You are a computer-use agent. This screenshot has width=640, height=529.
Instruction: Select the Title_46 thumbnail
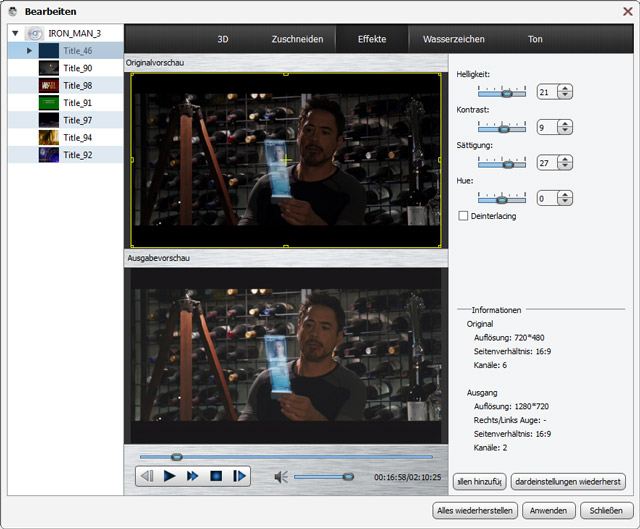click(x=49, y=51)
